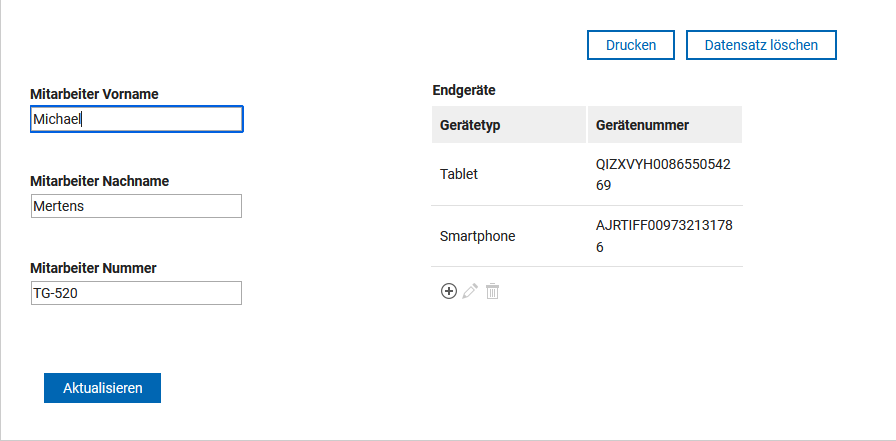
Task: Select the Smartphone device type cell
Action: point(509,236)
